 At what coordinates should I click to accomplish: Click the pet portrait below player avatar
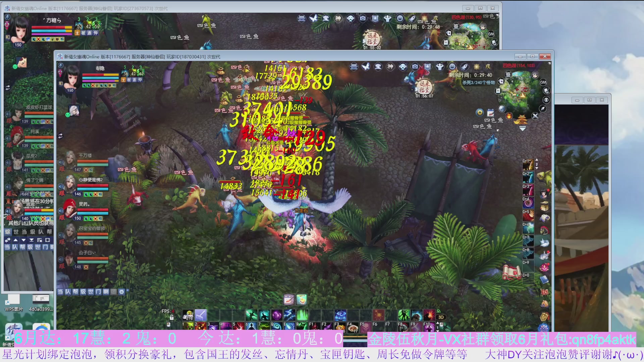(74, 110)
